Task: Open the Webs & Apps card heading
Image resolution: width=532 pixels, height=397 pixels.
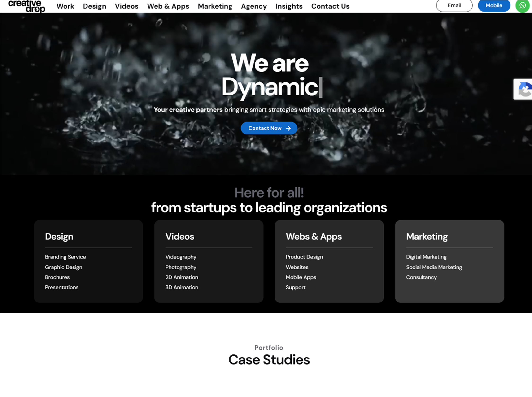Action: click(x=314, y=237)
